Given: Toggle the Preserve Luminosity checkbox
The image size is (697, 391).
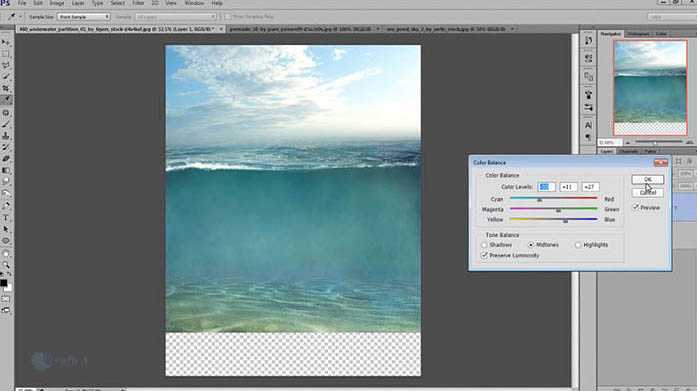Looking at the screenshot, I should [x=485, y=255].
